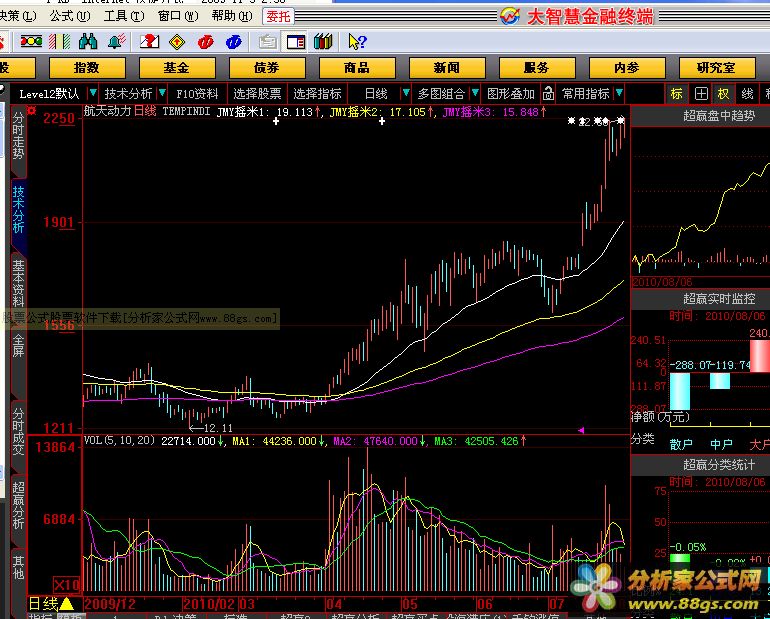Toggle the grid crosshair 田 icon

[x=701, y=93]
